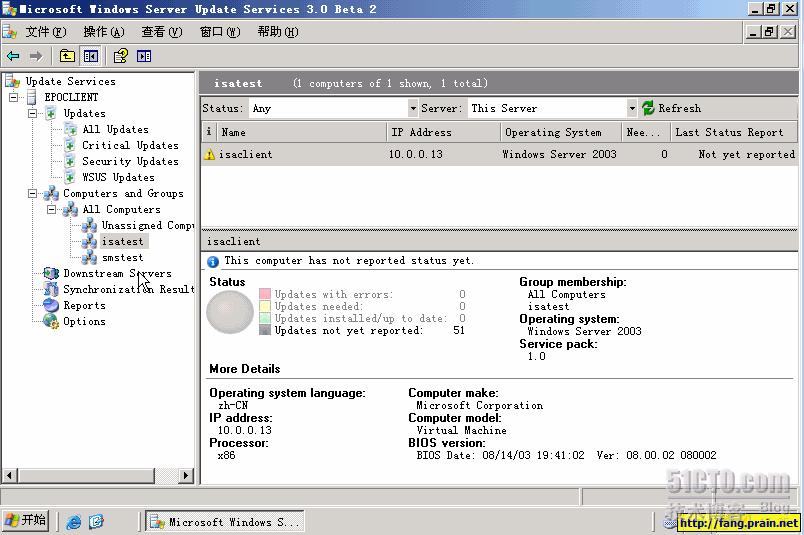Click the Updates node icon
Viewport: 804px width, 535px height.
click(51, 113)
